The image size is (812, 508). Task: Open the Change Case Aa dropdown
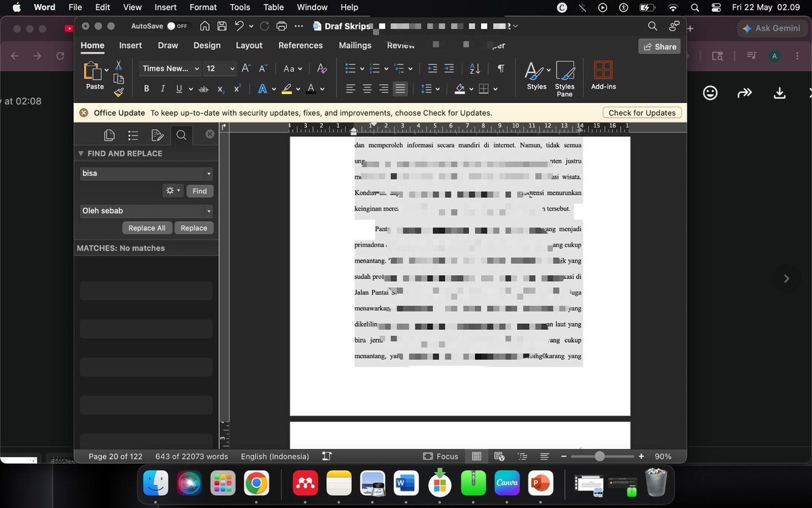tap(293, 68)
